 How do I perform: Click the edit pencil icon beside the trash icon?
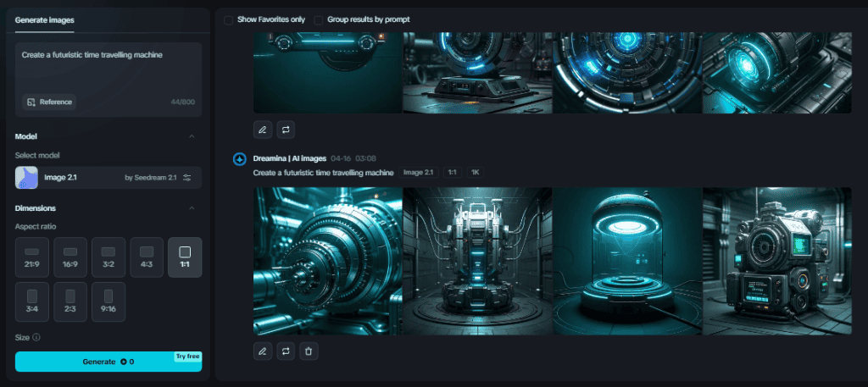coord(263,350)
